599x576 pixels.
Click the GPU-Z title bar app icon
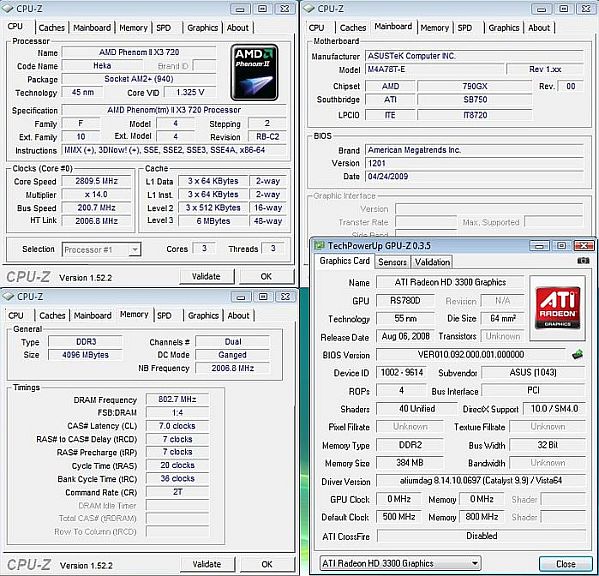[x=319, y=246]
